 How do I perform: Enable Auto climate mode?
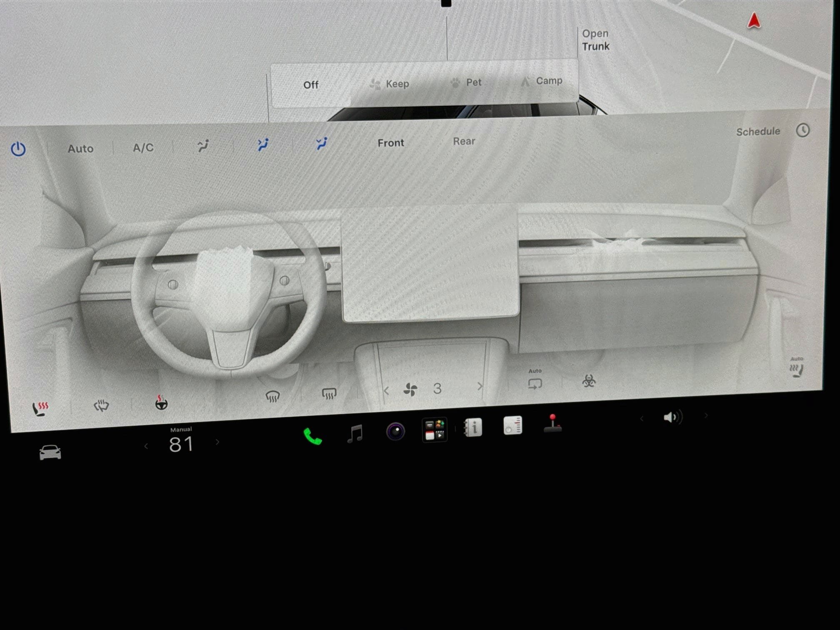[x=80, y=148]
